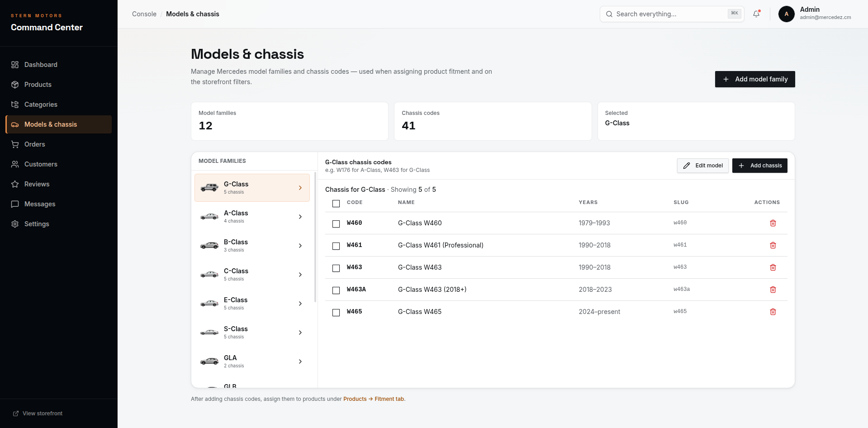Delete the W463A chassis row
This screenshot has width=868, height=428.
click(773, 290)
